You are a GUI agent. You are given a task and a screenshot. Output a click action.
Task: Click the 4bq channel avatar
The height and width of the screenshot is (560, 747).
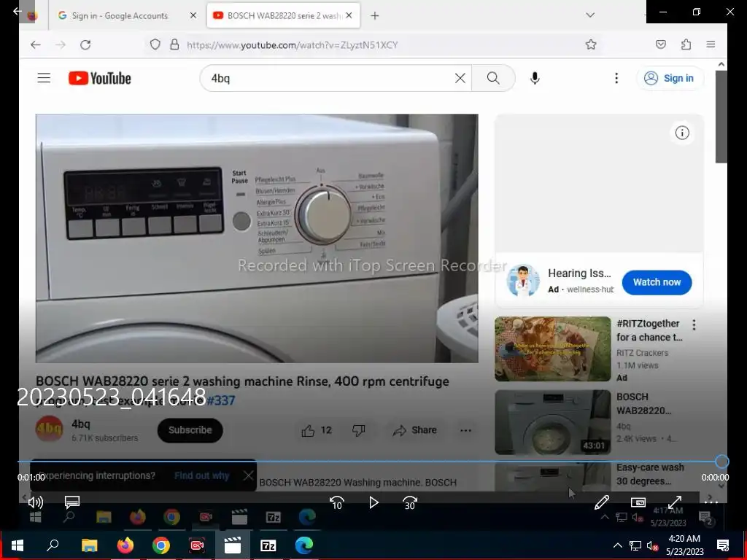[x=49, y=429]
